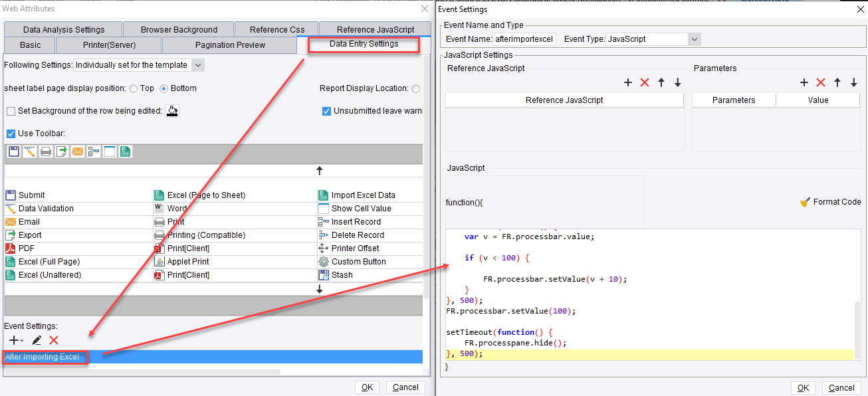Enable Set Background of the row being edited
The width and height of the screenshot is (868, 396).
pos(10,111)
